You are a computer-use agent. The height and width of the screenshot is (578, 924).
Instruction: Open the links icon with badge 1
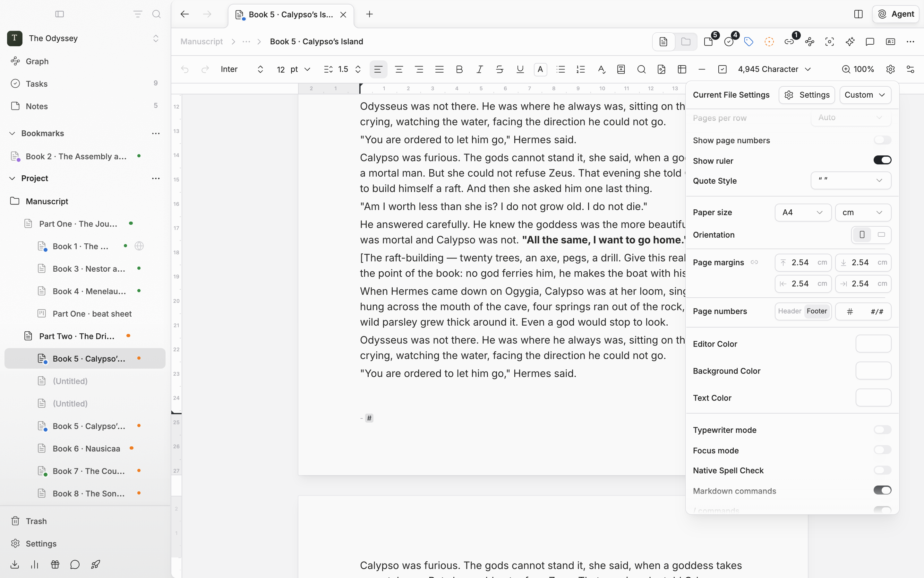(789, 42)
